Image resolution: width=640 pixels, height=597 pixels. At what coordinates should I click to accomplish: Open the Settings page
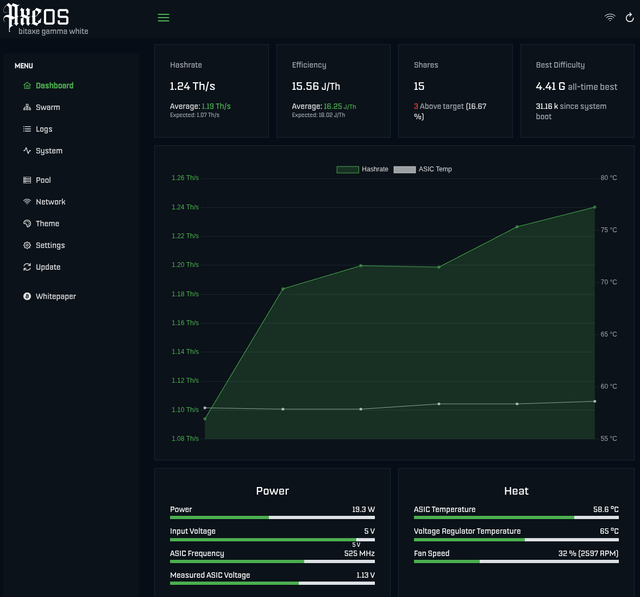coord(50,245)
